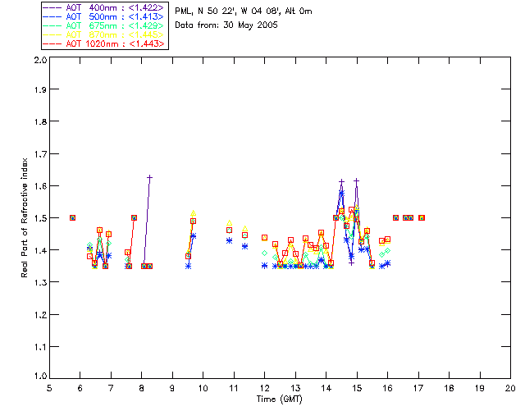Image resolution: width=525 pixels, height=420 pixels.
Task: Click the 'Data from: 30 May 2005' text
Action: 226,25
